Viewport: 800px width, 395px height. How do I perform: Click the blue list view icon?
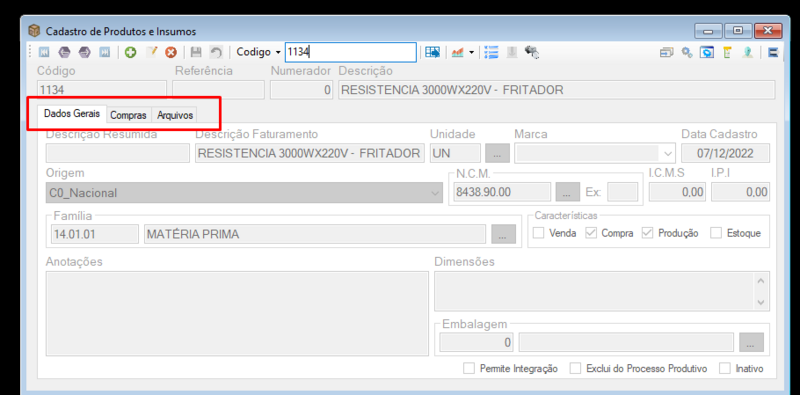coord(491,52)
